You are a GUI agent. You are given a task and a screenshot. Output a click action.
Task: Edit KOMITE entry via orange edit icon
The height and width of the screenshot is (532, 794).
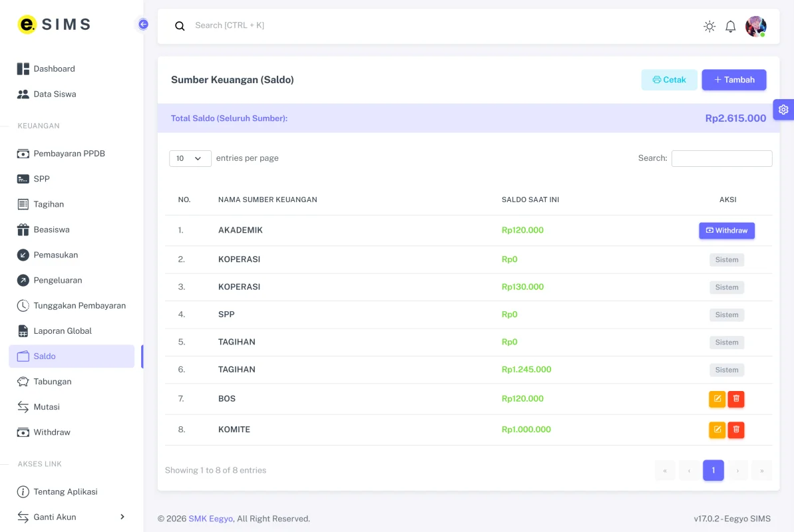tap(717, 430)
